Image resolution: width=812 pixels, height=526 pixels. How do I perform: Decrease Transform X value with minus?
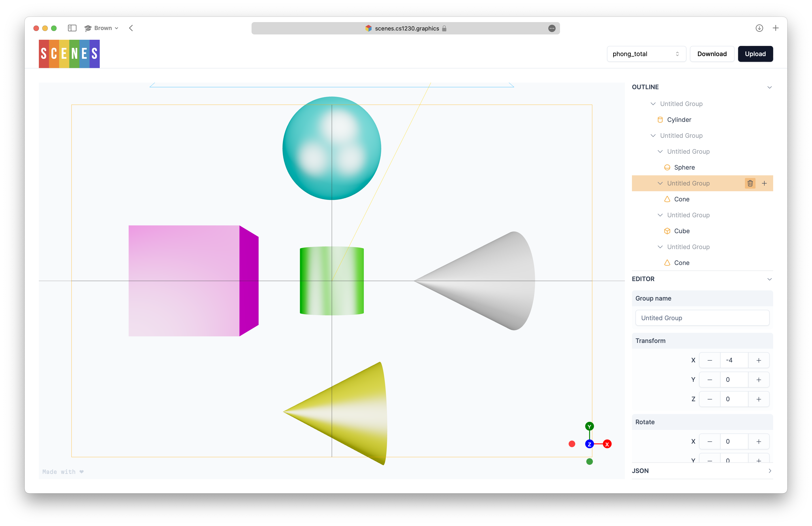(710, 360)
